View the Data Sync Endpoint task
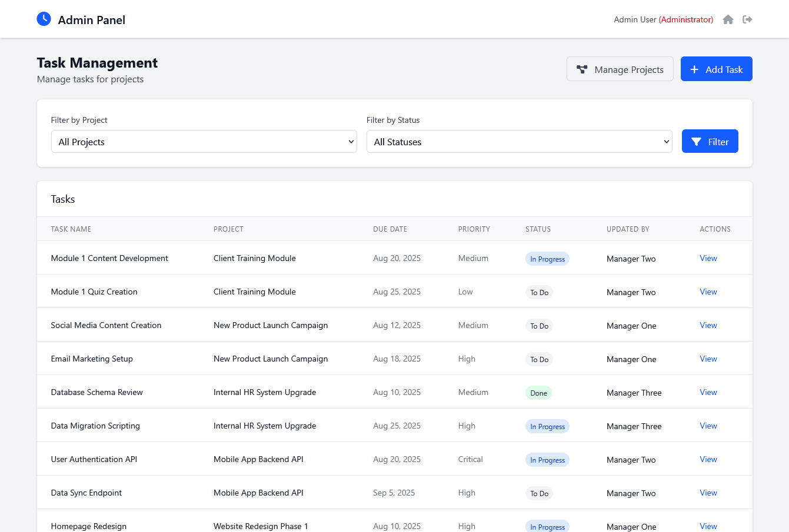This screenshot has width=789, height=532. pos(708,493)
